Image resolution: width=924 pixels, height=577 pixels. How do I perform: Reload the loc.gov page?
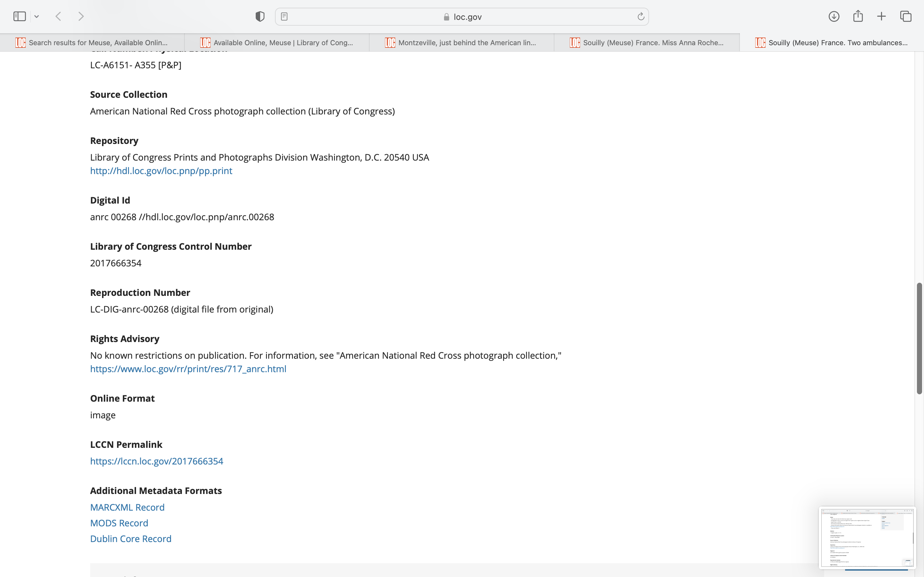(641, 16)
